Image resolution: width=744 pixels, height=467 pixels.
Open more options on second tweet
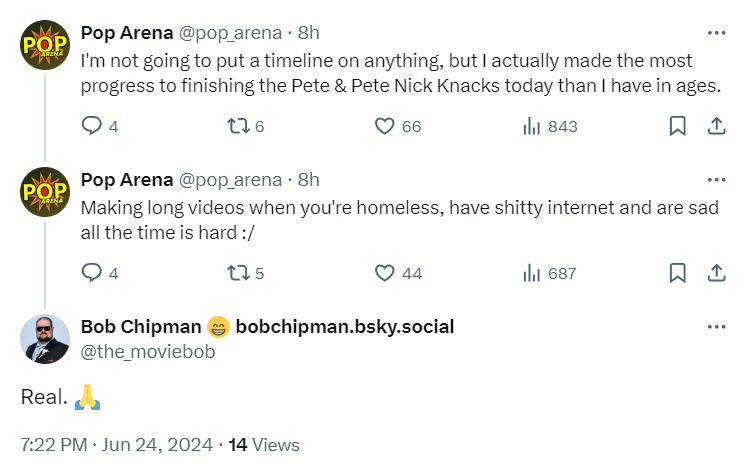[716, 180]
